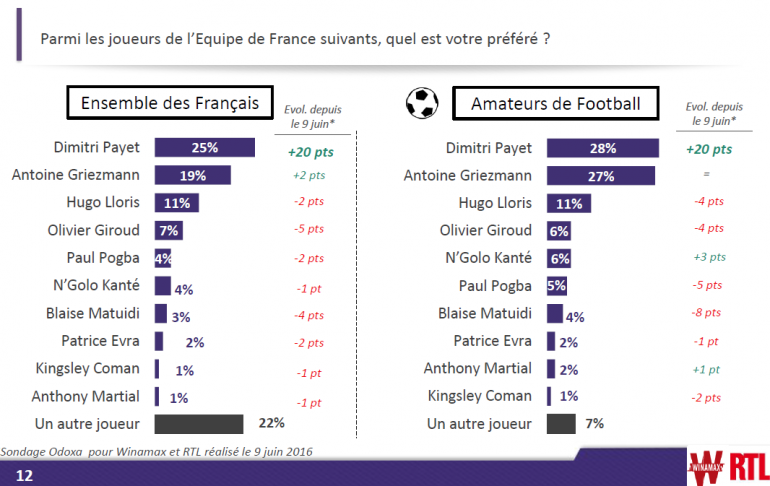
Task: Click Dimitri Payet's 25% bar
Action: 203,147
